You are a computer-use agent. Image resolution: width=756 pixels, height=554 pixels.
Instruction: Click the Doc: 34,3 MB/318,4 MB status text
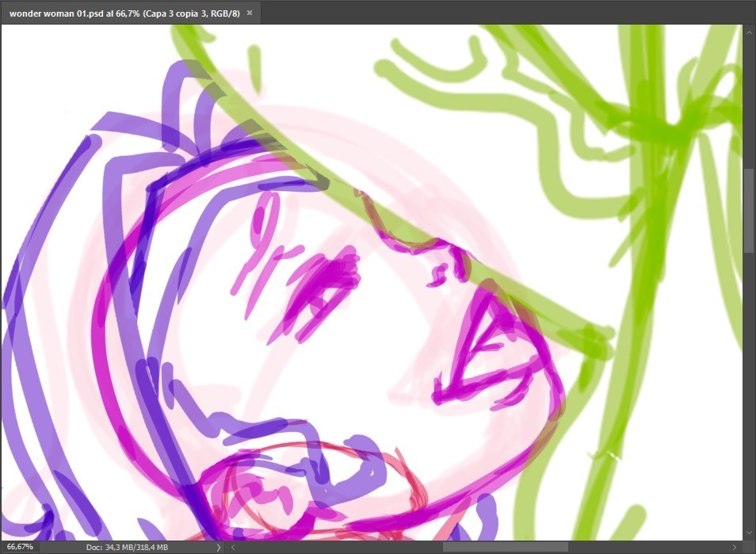pos(127,547)
